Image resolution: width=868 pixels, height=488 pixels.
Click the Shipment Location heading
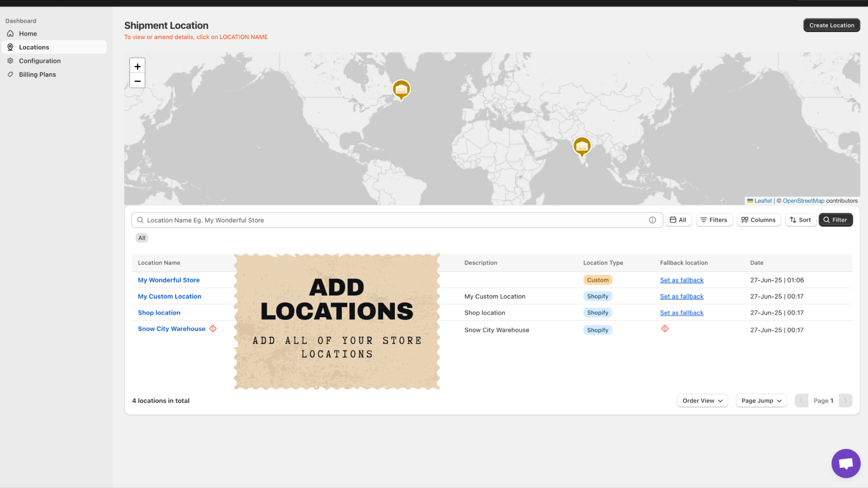[166, 25]
